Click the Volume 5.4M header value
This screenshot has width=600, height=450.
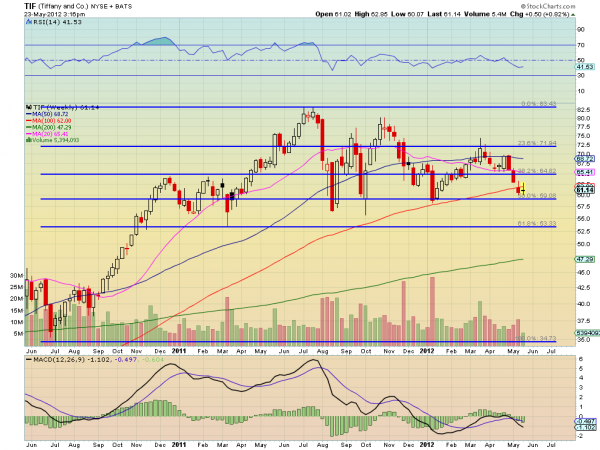click(x=485, y=14)
